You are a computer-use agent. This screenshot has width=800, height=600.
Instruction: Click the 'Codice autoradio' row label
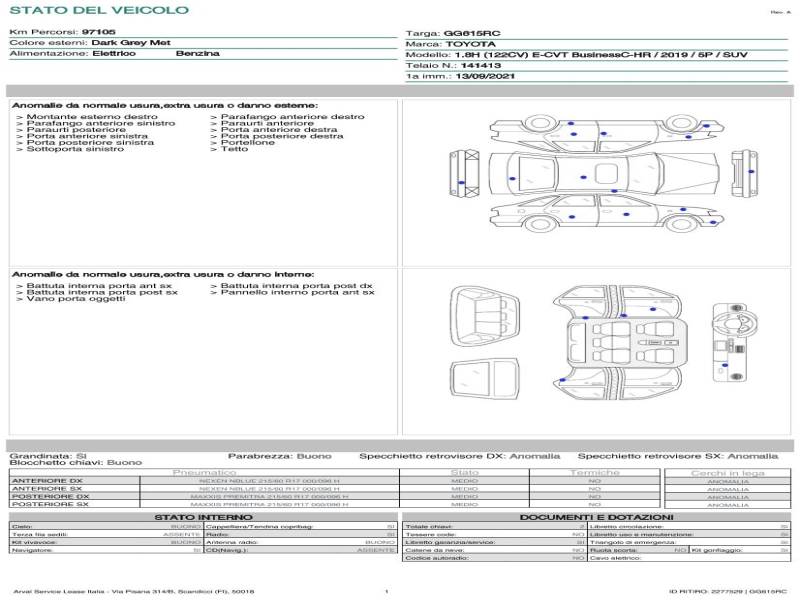pyautogui.click(x=437, y=558)
